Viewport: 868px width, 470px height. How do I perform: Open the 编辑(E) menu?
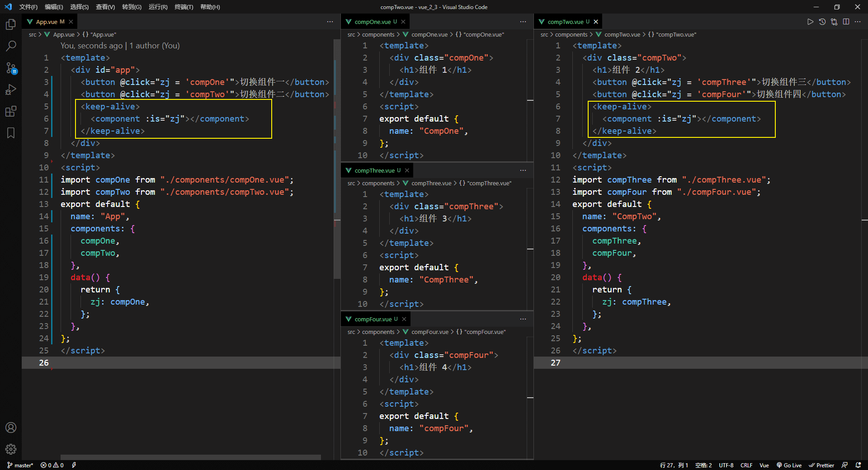click(x=54, y=7)
